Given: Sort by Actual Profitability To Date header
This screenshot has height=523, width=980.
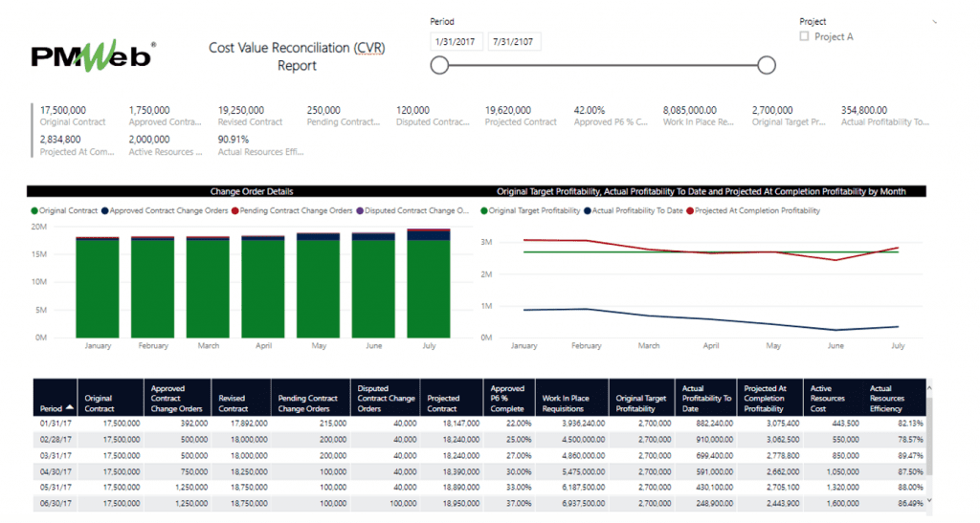Looking at the screenshot, I should pyautogui.click(x=706, y=397).
